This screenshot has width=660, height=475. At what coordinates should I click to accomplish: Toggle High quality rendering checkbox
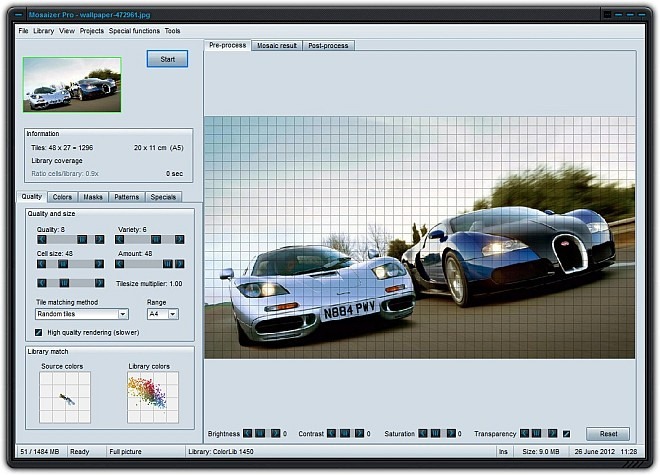pyautogui.click(x=39, y=332)
